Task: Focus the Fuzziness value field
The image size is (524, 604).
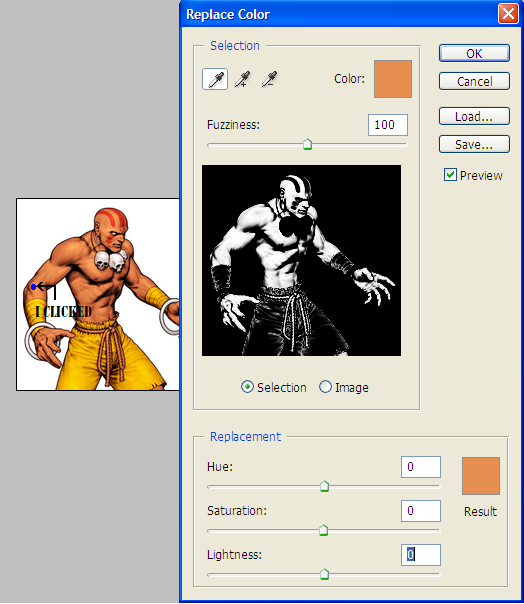Action: pos(388,125)
